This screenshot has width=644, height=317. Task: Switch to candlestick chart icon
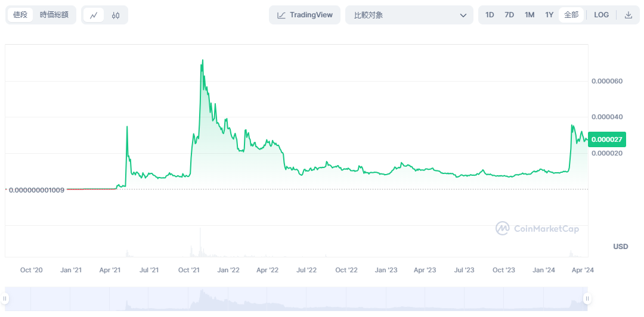pos(116,15)
